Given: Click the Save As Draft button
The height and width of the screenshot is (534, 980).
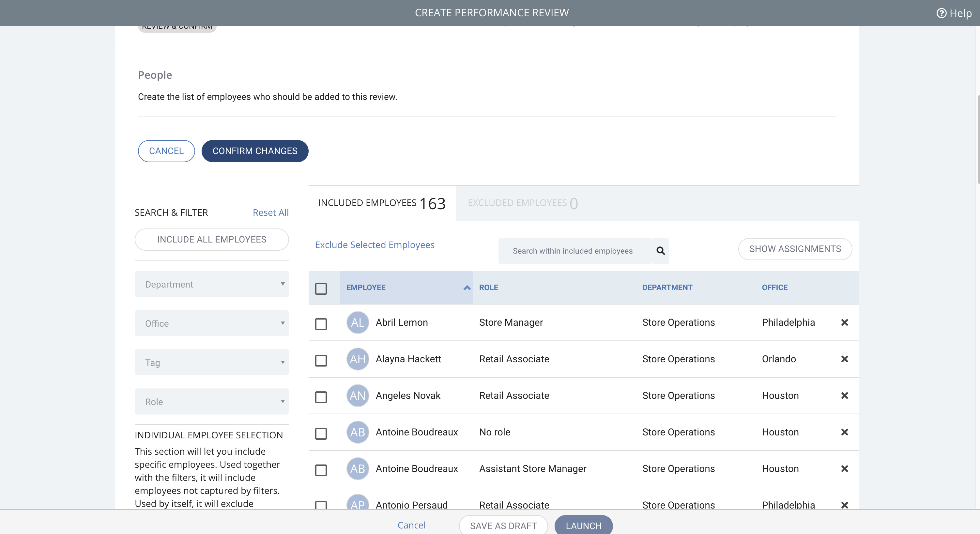Looking at the screenshot, I should pos(503,525).
